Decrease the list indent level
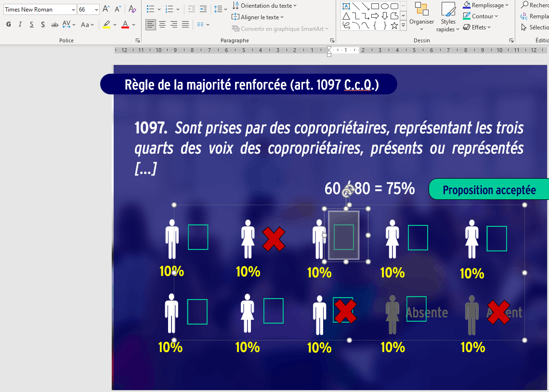This screenshot has width=549, height=392. 192,10
